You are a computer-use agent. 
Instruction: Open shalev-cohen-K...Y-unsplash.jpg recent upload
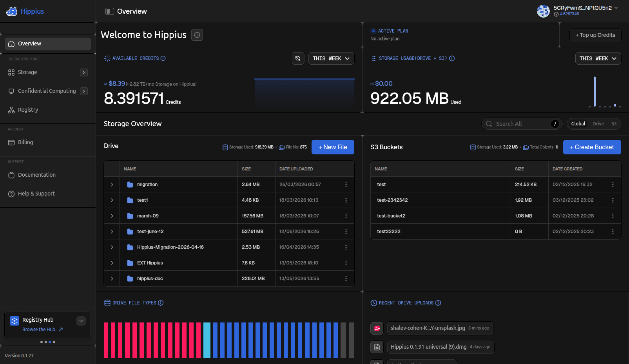click(440, 328)
